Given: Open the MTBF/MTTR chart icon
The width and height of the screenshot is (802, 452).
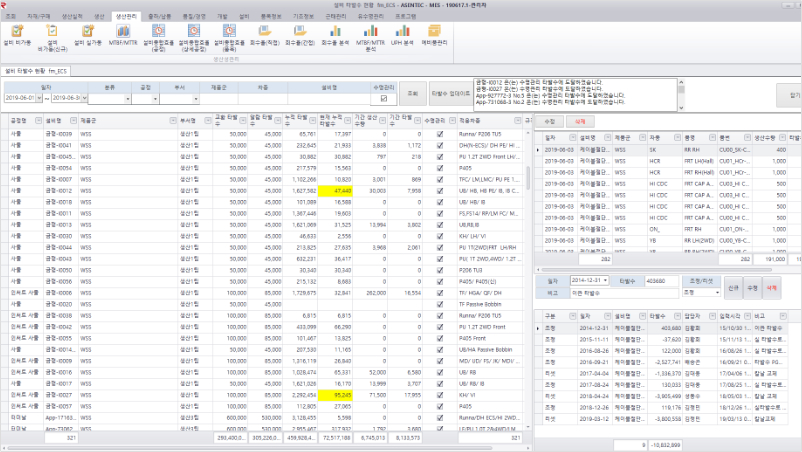Looking at the screenshot, I should [123, 32].
